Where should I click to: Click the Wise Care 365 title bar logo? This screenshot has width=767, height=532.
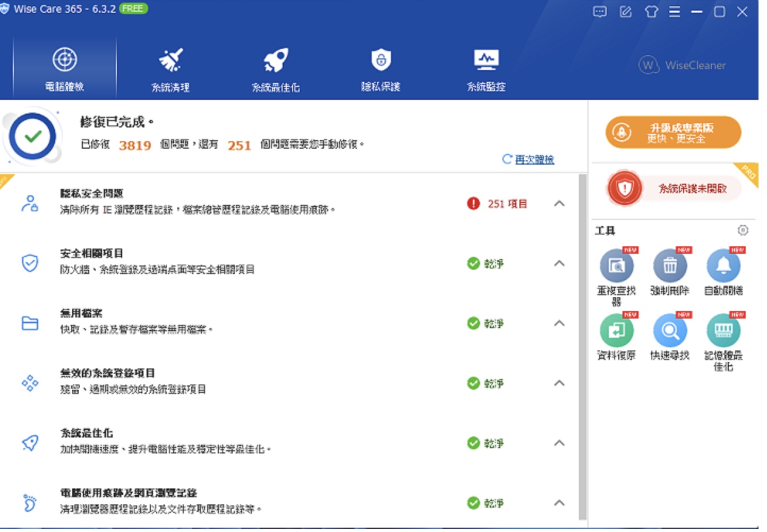tap(5, 8)
